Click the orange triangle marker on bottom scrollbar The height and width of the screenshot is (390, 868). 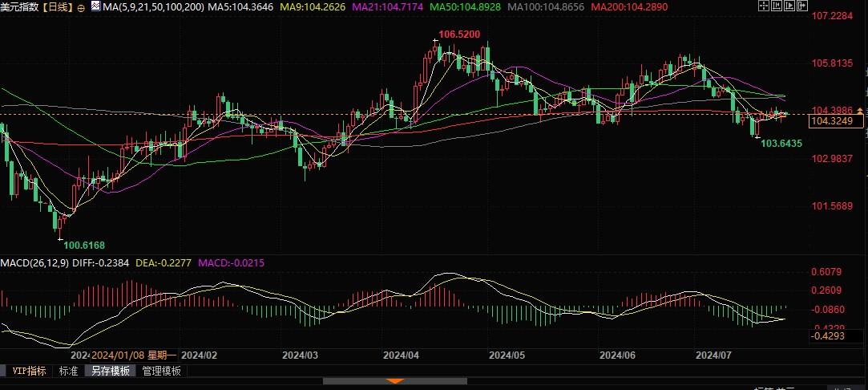tap(393, 380)
